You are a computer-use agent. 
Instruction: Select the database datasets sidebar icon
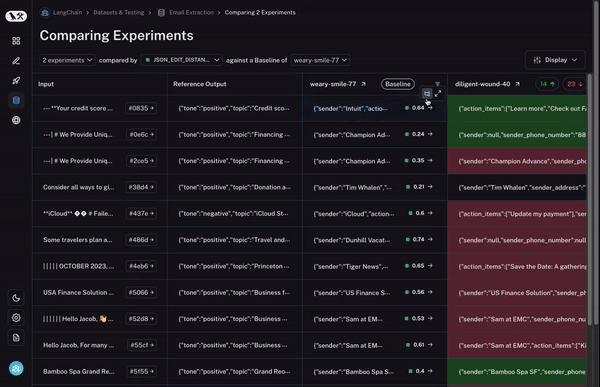16,100
